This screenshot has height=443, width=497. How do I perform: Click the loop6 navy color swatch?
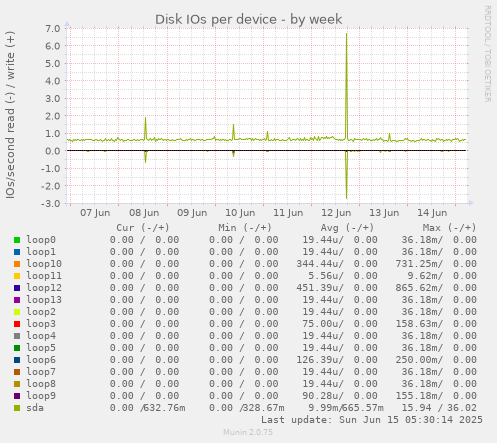[17, 360]
